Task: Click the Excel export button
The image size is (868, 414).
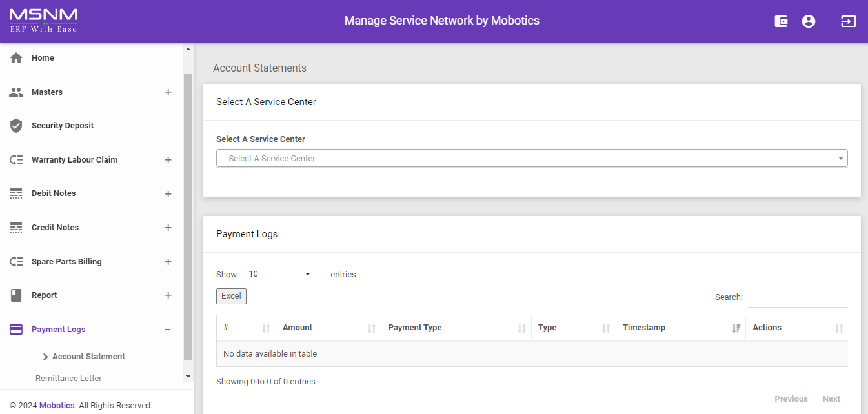Action: click(231, 296)
